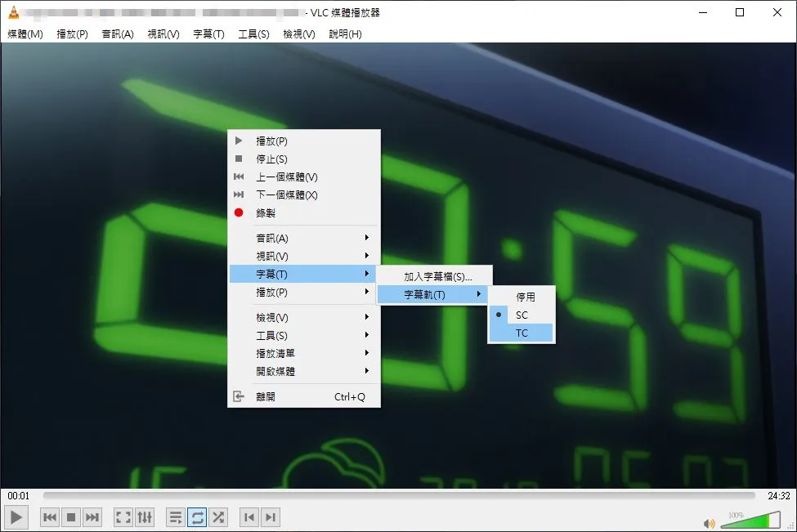Toggle fullscreen mode in the bottom toolbar
Screen dimensions: 797x532
(x=123, y=517)
